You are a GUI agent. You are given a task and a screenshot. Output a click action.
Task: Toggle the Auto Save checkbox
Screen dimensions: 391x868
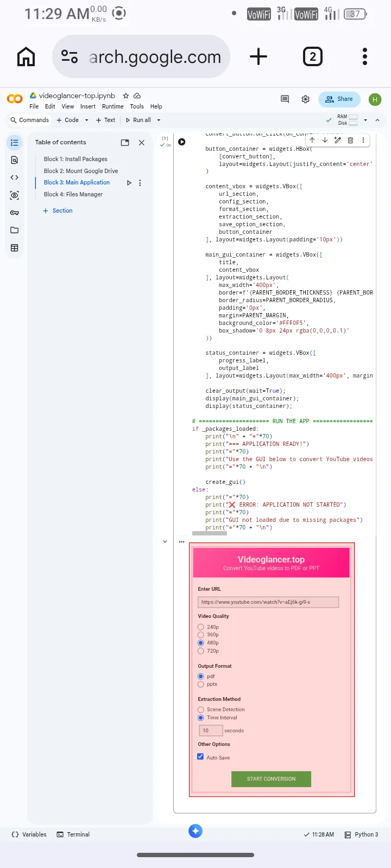(x=200, y=757)
